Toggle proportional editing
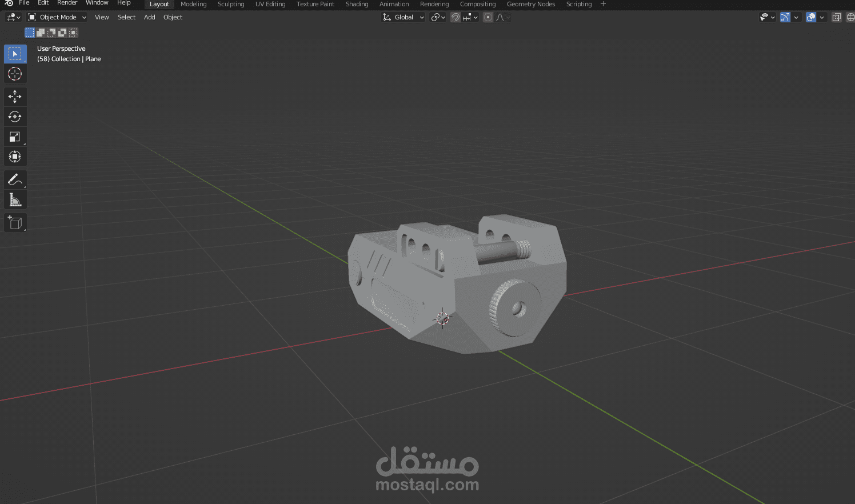This screenshot has height=504, width=855. 488,17
